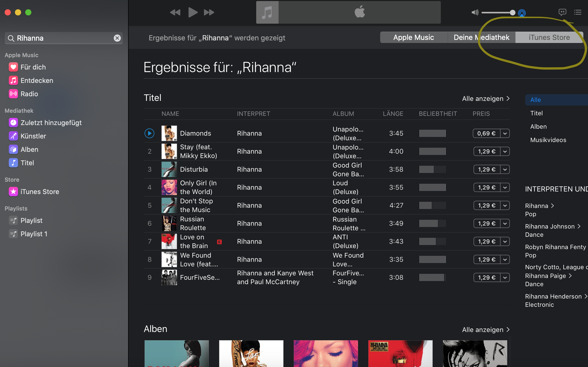This screenshot has height=367, width=588.
Task: Filter results by Musikvideos
Action: coord(548,140)
